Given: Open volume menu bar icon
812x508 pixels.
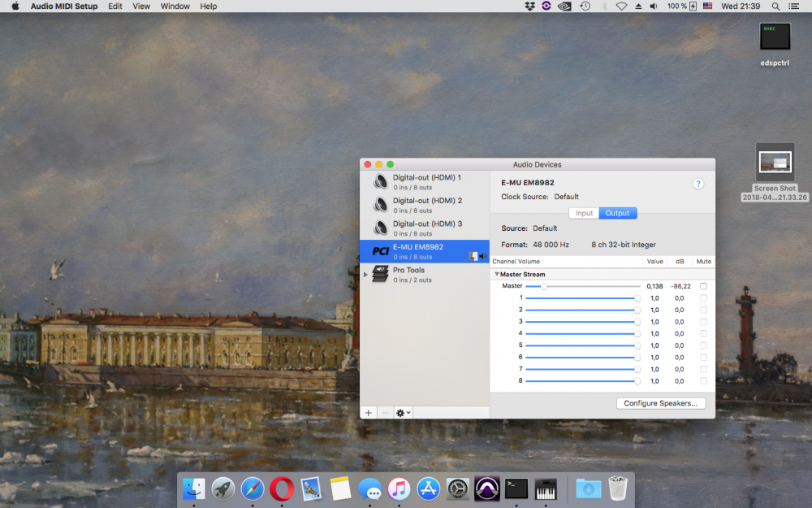Looking at the screenshot, I should click(x=654, y=7).
